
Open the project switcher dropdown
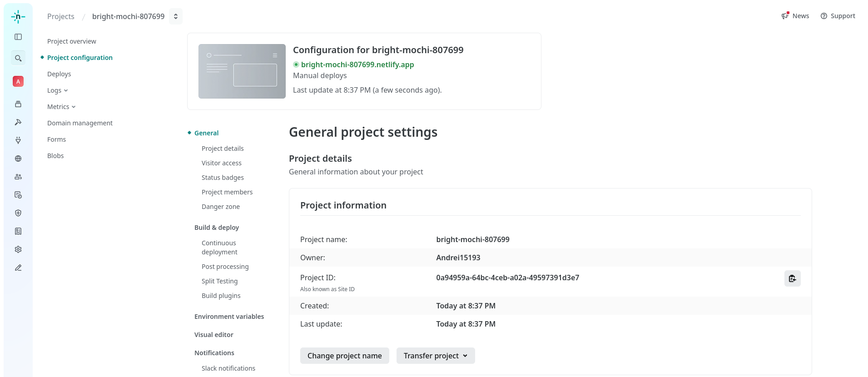176,16
